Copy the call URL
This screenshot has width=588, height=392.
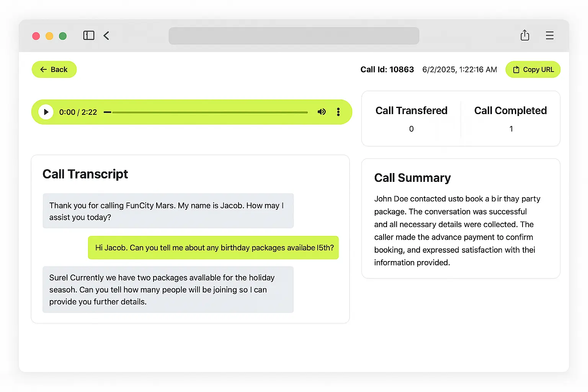(533, 69)
